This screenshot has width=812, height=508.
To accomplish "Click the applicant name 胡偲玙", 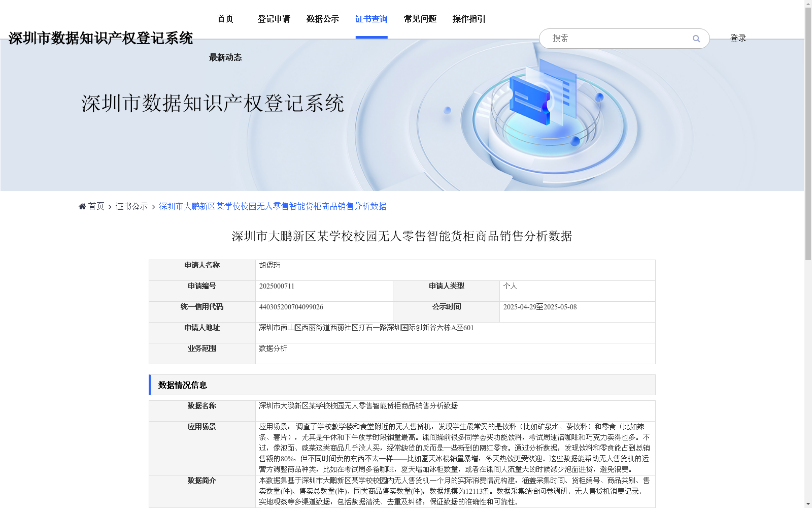I will click(269, 265).
